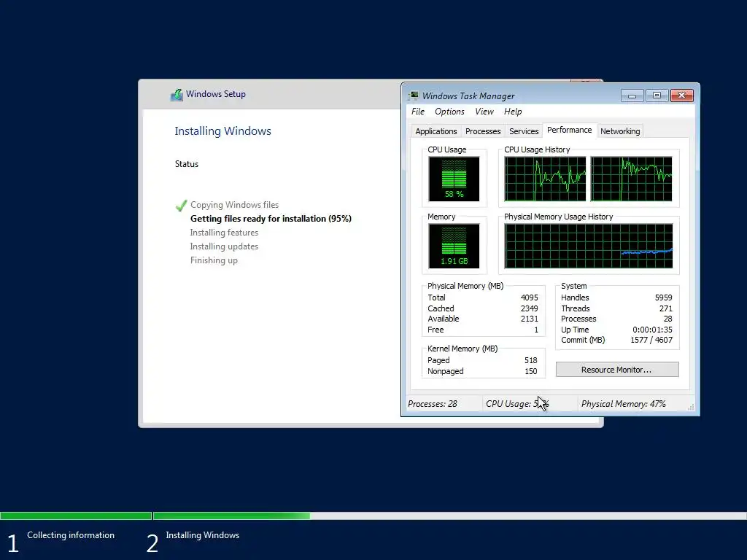Click the green checkmark beside Copying Windows files

tap(181, 206)
